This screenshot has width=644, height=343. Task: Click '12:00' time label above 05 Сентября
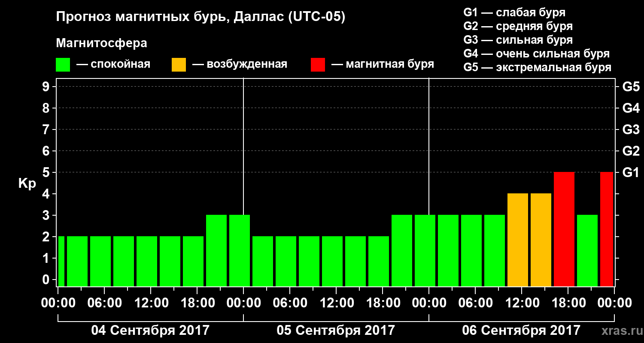pyautogui.click(x=337, y=303)
